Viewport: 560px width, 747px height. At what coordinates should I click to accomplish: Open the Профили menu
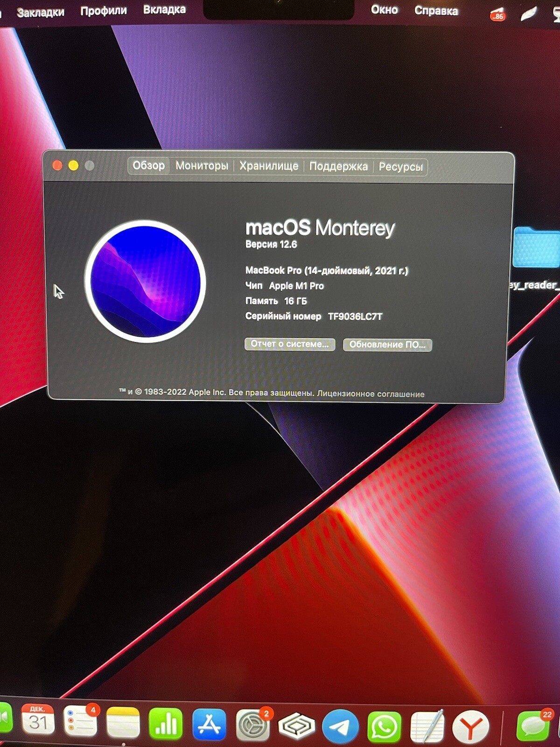coord(104,11)
